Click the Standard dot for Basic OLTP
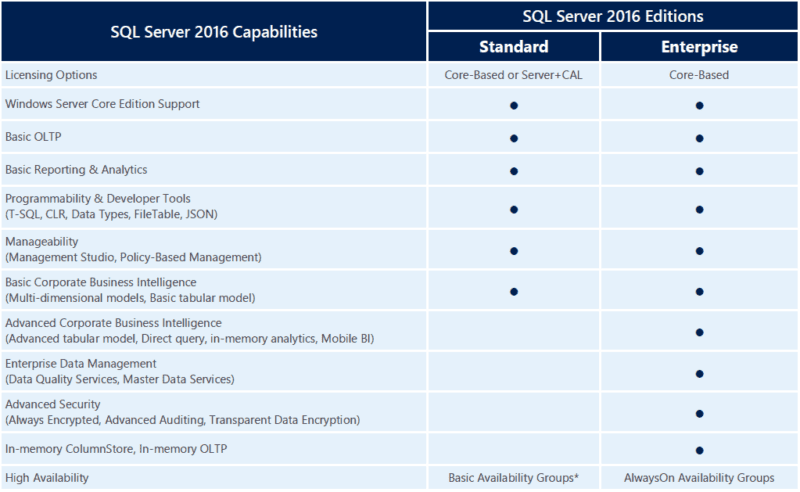This screenshot has height=492, width=800. [x=514, y=138]
